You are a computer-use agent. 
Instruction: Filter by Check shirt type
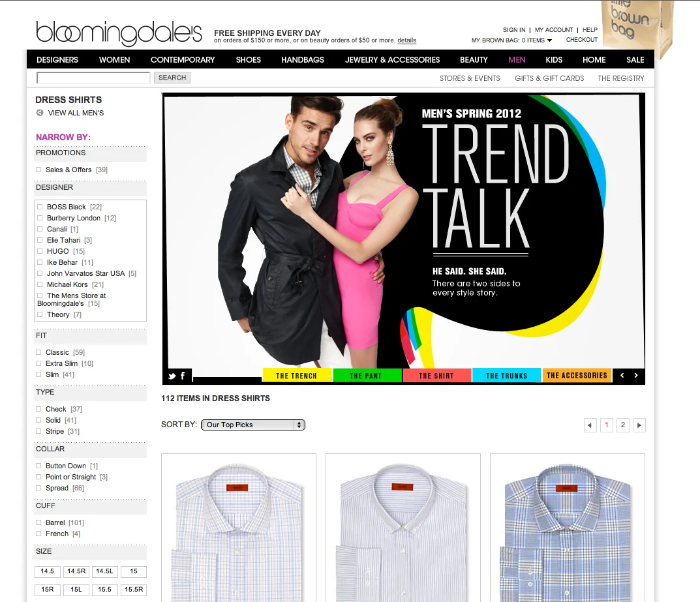coord(39,409)
